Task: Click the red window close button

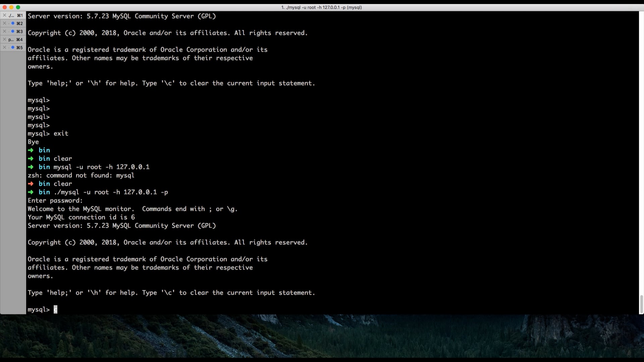Action: coord(5,7)
